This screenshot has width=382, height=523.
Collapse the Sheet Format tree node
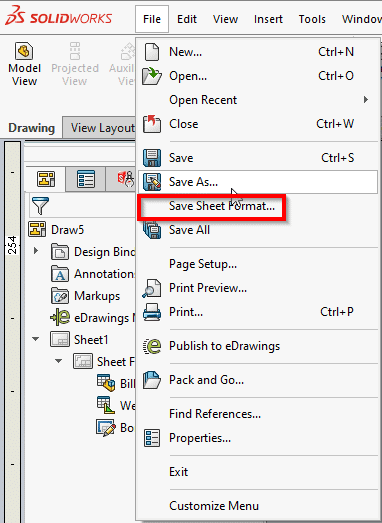(59, 361)
